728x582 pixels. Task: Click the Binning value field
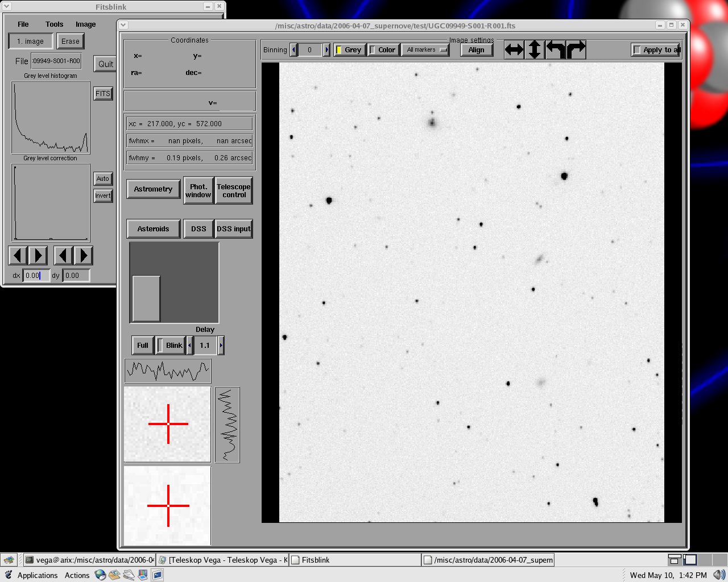pyautogui.click(x=310, y=49)
